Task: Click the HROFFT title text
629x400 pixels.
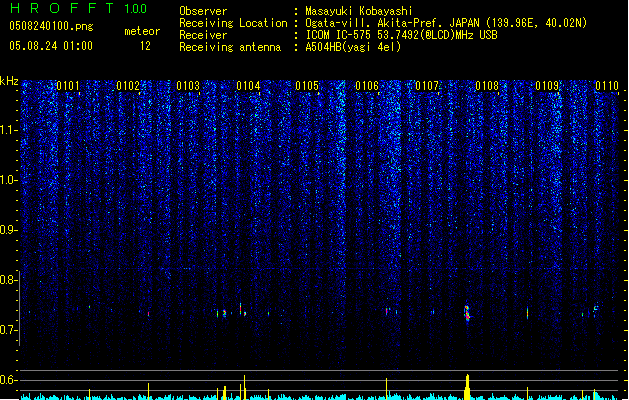Action: (x=62, y=8)
